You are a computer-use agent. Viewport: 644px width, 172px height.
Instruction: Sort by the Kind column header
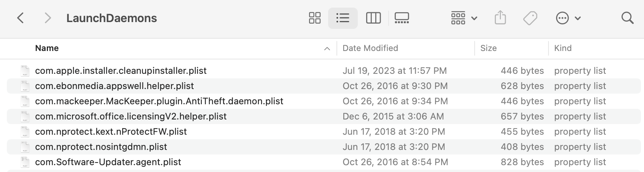563,48
